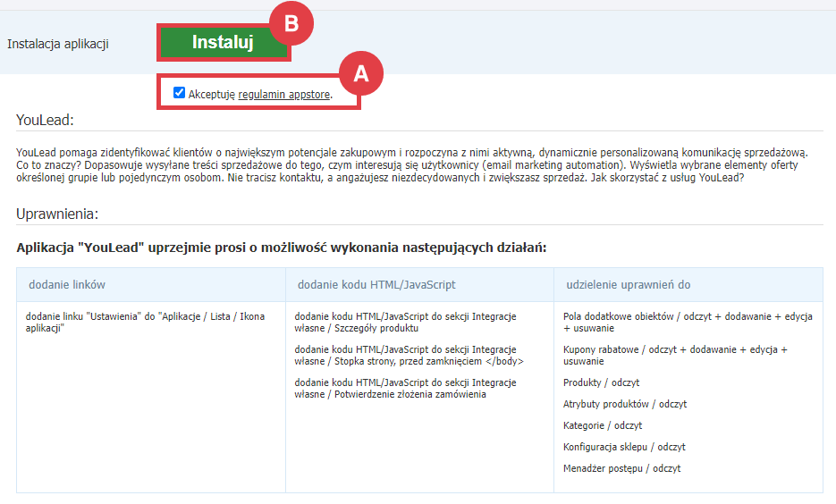The image size is (836, 504).
Task: Click the dodanie kodu HTML/JavaScript column header
Action: click(x=376, y=284)
